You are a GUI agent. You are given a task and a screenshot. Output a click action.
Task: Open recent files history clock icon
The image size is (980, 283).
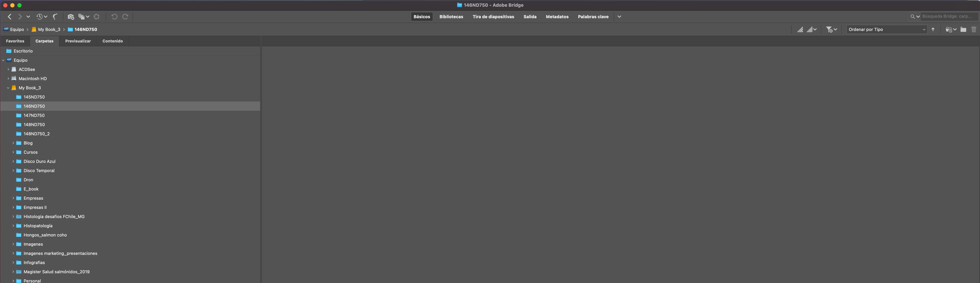click(40, 16)
